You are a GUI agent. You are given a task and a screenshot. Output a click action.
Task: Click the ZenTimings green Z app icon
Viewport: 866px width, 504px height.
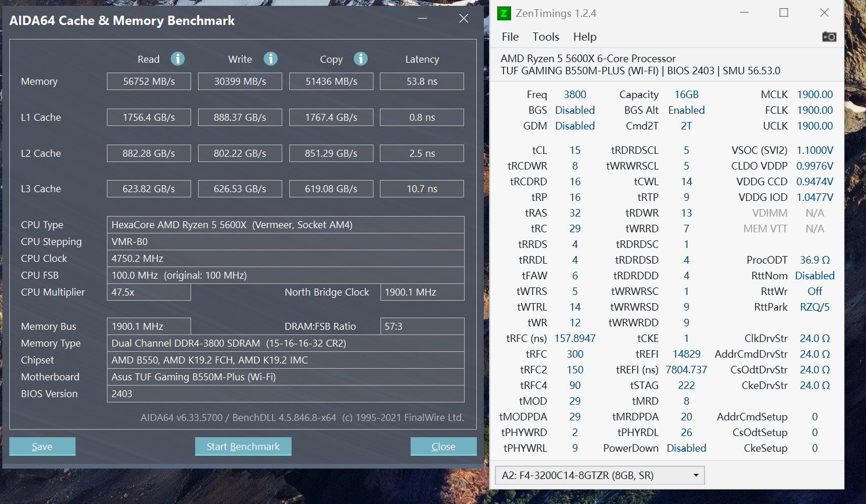click(x=504, y=13)
